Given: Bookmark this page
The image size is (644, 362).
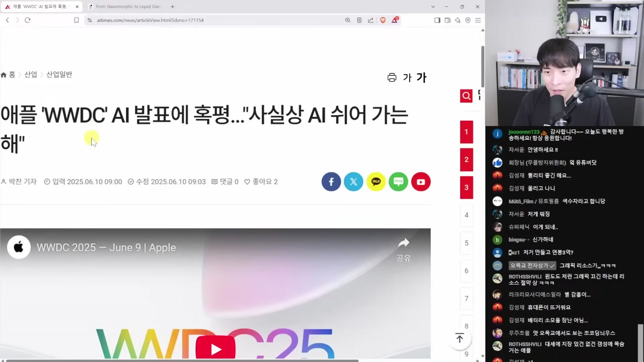Looking at the screenshot, I should click(76, 20).
